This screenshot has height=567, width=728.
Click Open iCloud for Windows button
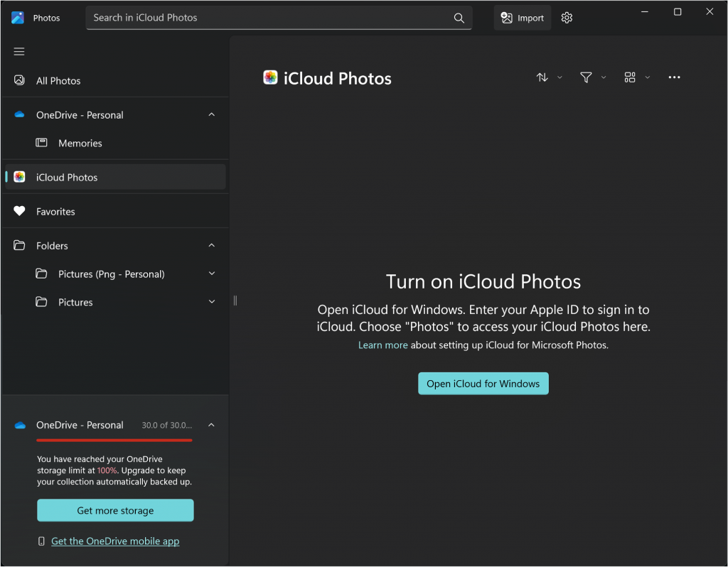pyautogui.click(x=483, y=384)
